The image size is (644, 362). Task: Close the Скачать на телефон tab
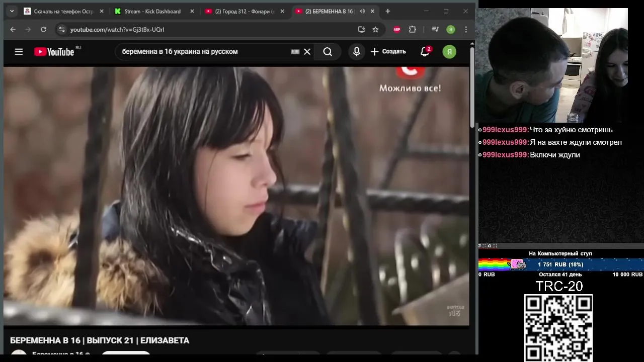[x=101, y=11]
